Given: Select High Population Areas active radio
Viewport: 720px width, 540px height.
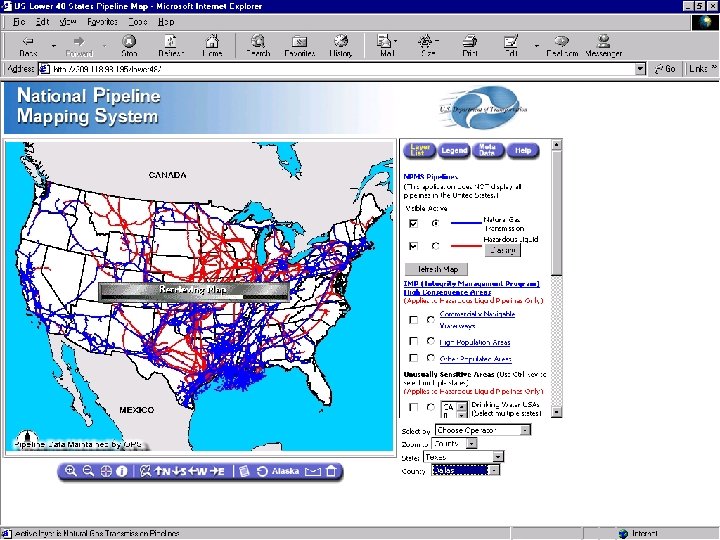Looking at the screenshot, I should coord(430,341).
